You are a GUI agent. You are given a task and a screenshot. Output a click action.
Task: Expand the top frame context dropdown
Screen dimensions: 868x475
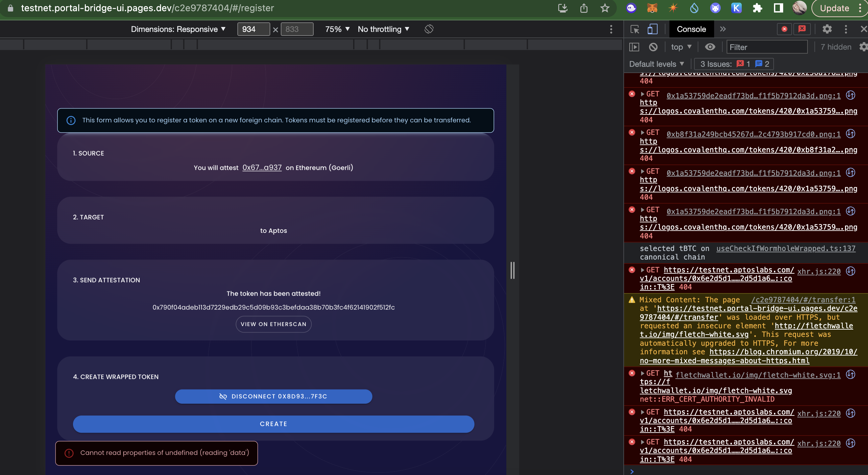click(x=681, y=47)
